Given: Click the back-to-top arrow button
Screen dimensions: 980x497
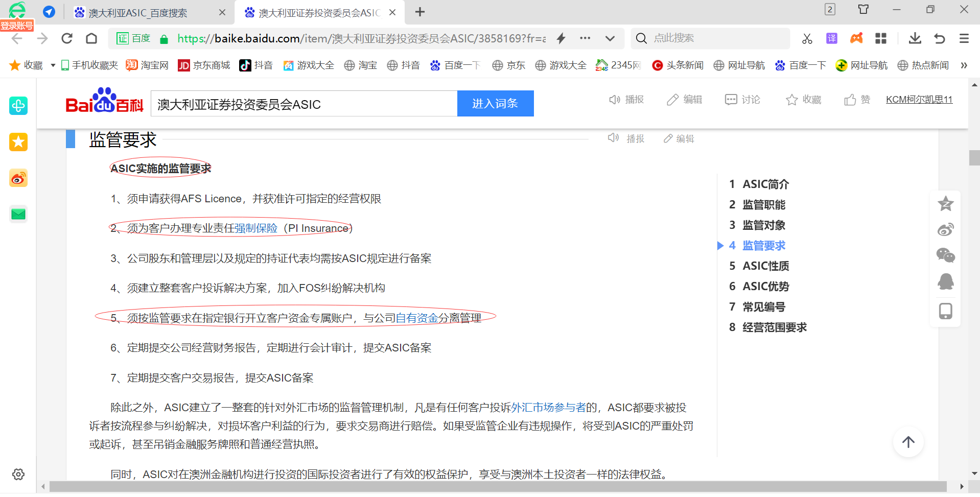Looking at the screenshot, I should tap(908, 442).
